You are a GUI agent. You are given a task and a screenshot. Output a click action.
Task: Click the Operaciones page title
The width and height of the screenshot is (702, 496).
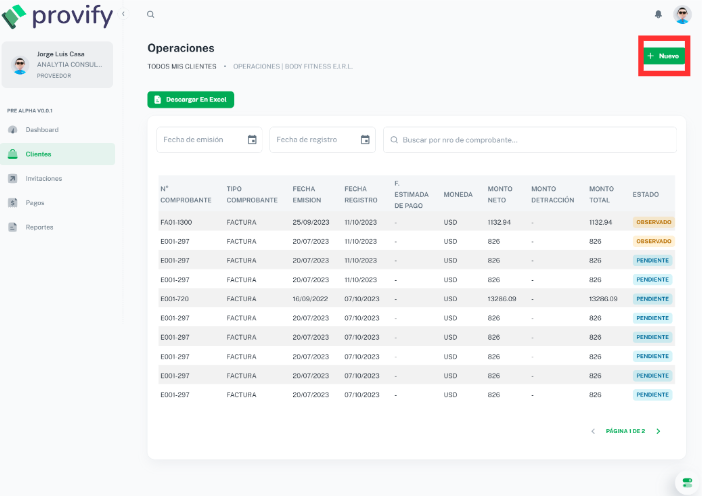click(181, 48)
